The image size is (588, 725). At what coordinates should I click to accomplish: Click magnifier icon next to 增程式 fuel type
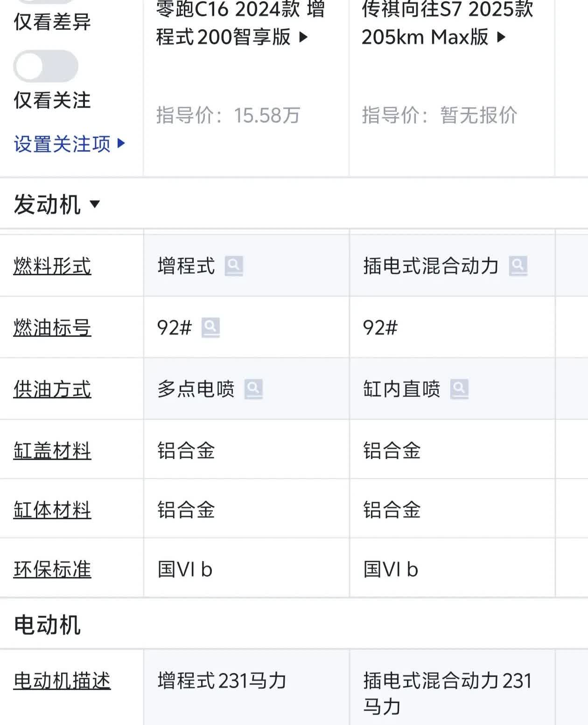pos(234,266)
